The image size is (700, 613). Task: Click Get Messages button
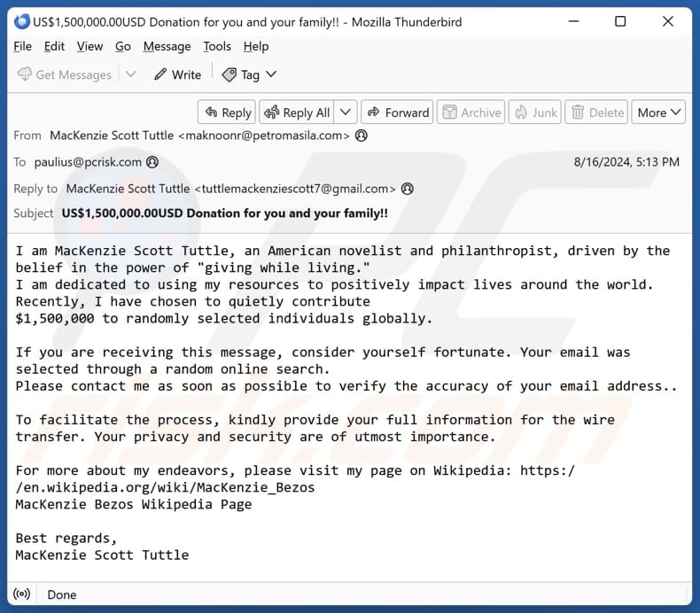pyautogui.click(x=65, y=74)
